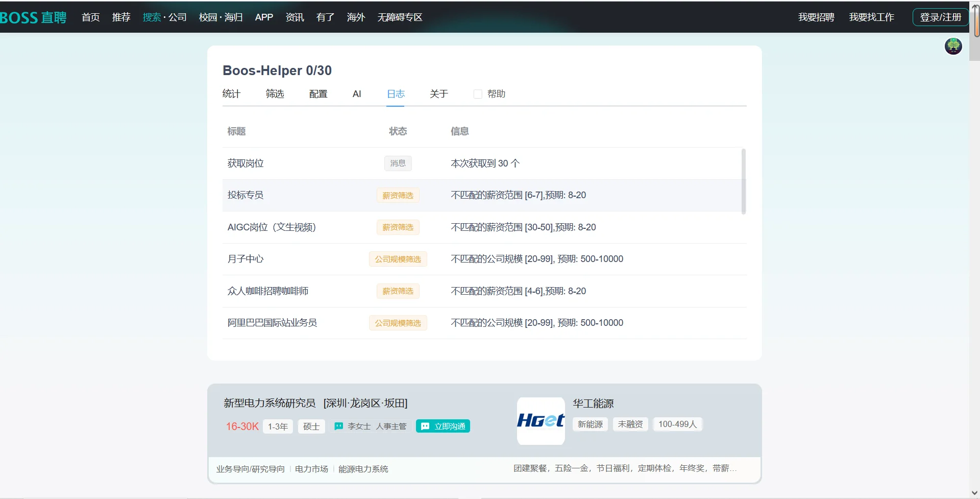Open the 华工能源 company name
980x499 pixels.
click(593, 403)
